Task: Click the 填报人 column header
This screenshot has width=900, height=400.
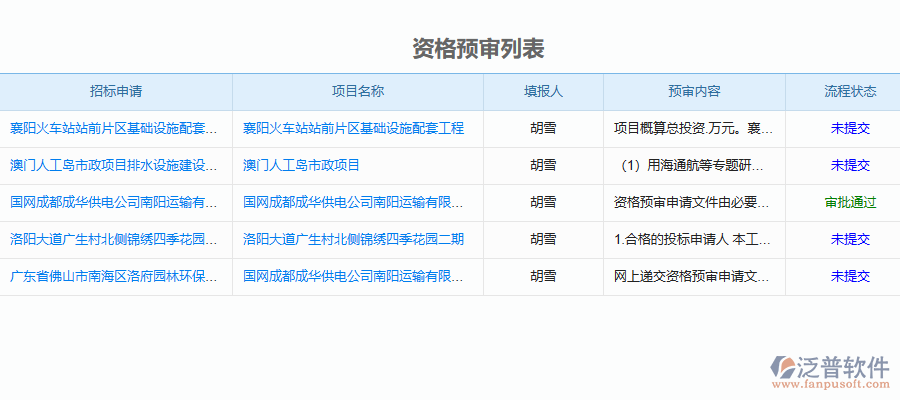Action: coord(543,91)
